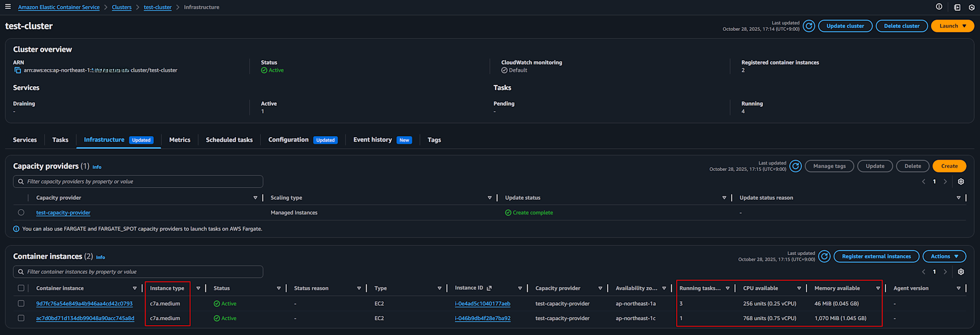Sort by Scaling type column arrow
Image resolution: width=980 pixels, height=335 pixels.
pos(490,198)
